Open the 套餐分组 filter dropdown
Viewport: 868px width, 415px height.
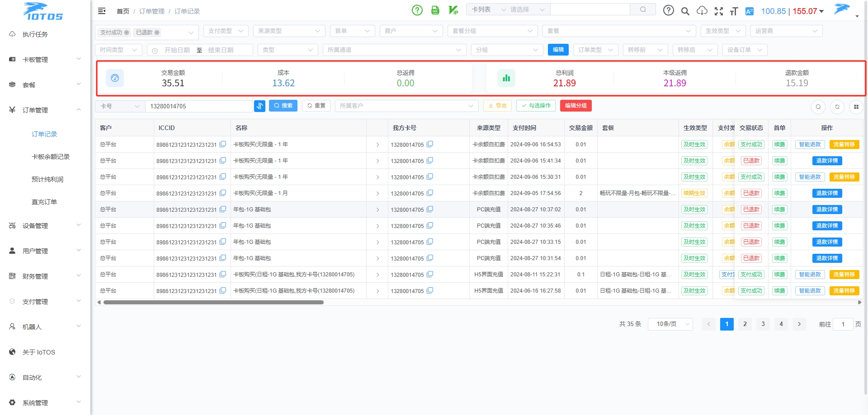coord(493,31)
